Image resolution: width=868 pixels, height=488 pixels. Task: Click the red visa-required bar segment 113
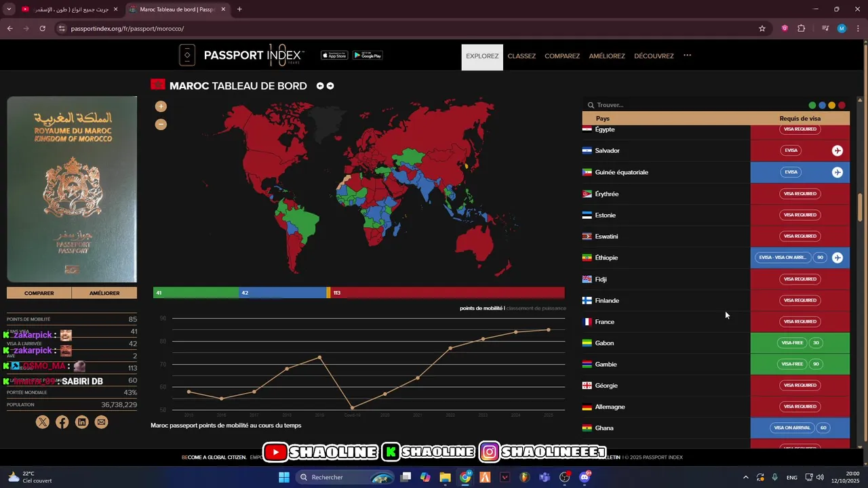click(x=448, y=293)
